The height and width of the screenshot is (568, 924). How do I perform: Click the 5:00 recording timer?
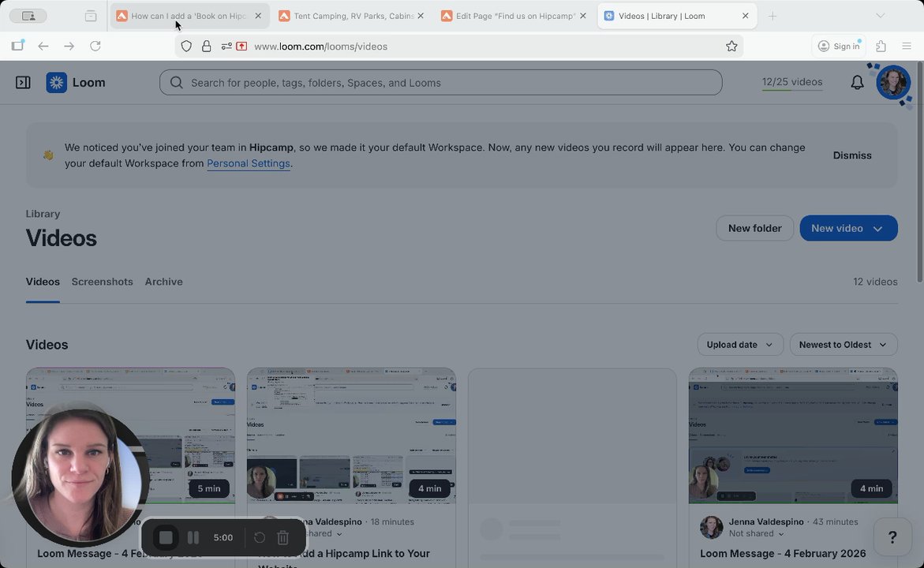pyautogui.click(x=223, y=537)
